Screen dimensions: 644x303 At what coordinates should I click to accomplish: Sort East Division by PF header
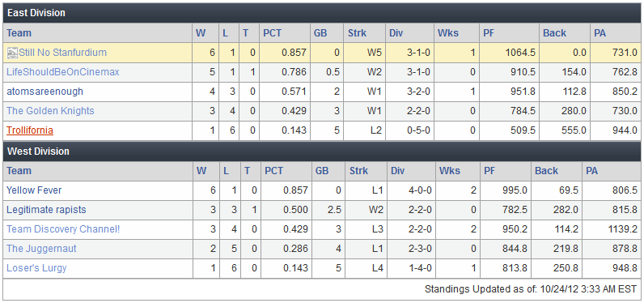pyautogui.click(x=489, y=33)
